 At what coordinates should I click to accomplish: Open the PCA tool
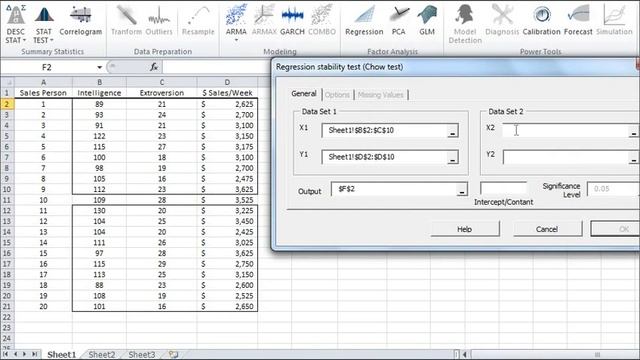(x=399, y=20)
